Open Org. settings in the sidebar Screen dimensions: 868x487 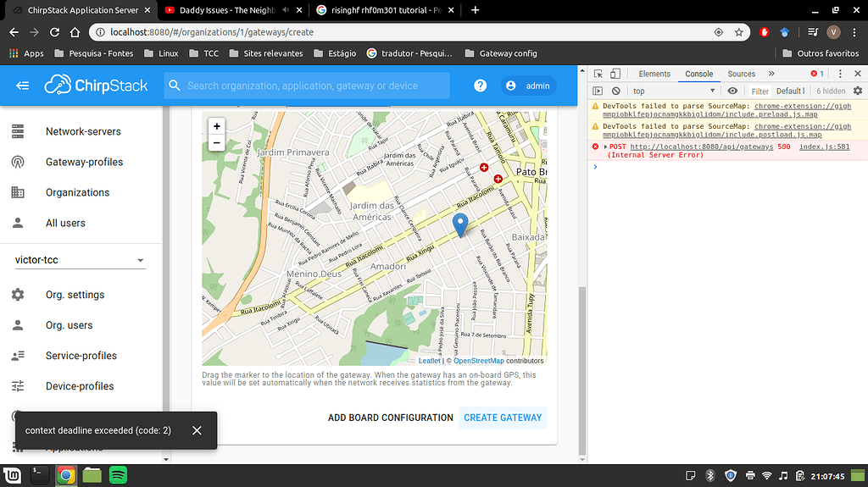pyautogui.click(x=75, y=295)
